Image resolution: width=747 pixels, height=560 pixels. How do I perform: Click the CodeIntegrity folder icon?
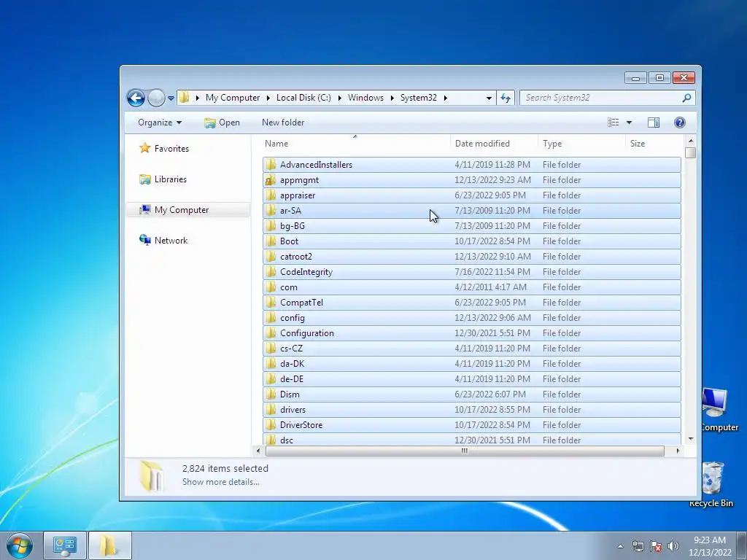[271, 272]
